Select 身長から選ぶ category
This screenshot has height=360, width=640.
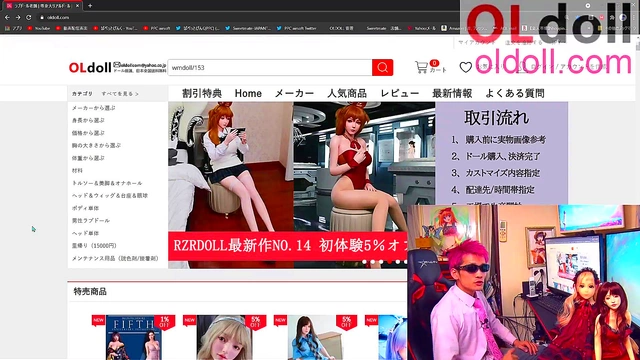click(x=88, y=120)
